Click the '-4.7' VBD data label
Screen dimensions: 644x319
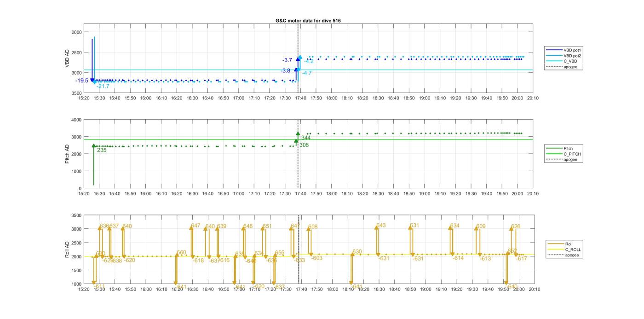(307, 73)
